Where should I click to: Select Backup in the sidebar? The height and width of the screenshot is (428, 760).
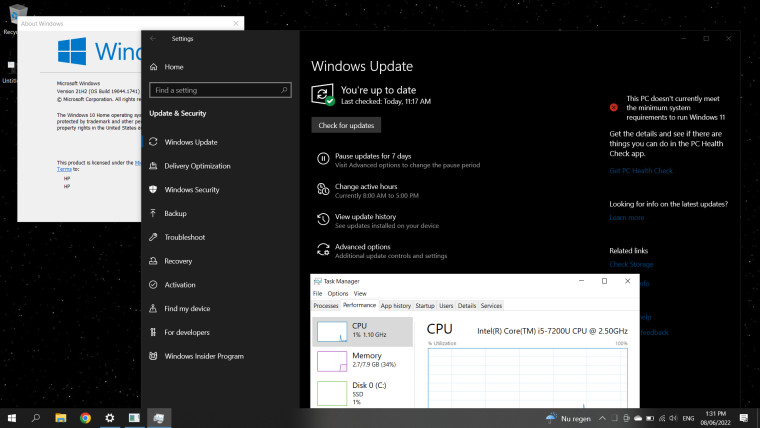175,213
